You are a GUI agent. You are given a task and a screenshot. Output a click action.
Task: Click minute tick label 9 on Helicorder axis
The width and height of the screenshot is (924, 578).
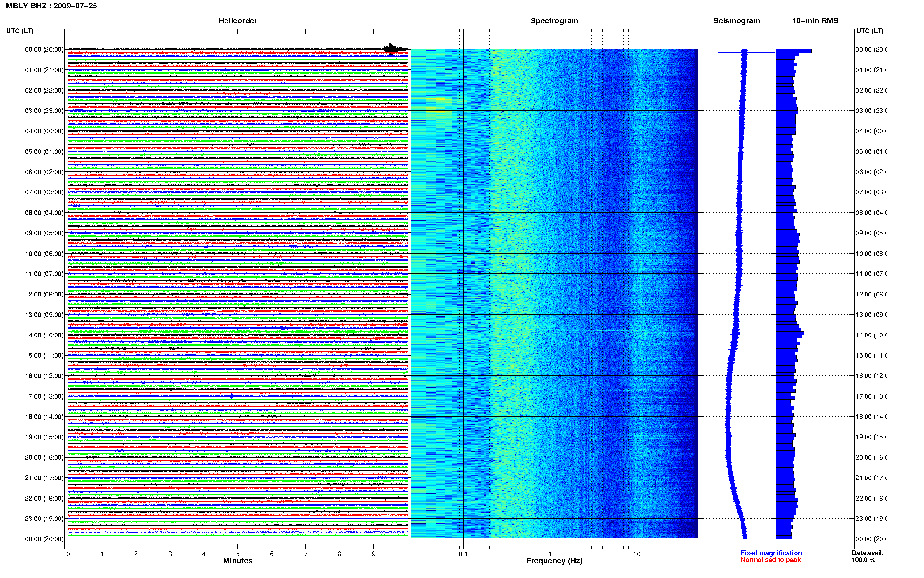[374, 554]
